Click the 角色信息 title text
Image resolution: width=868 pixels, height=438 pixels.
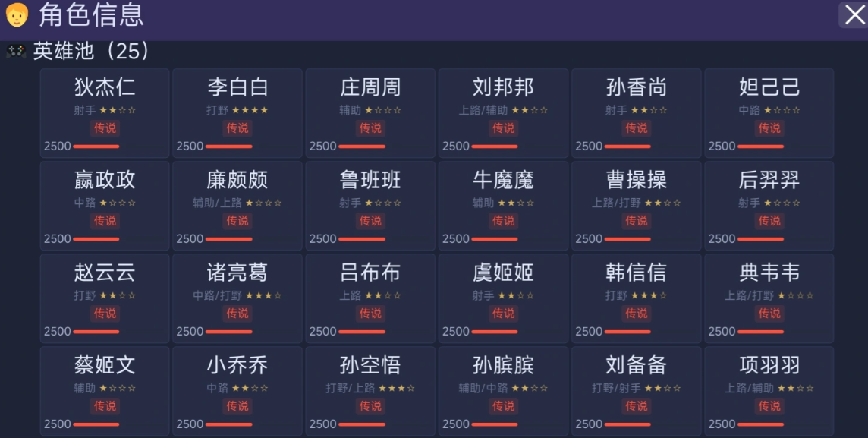coord(91,15)
